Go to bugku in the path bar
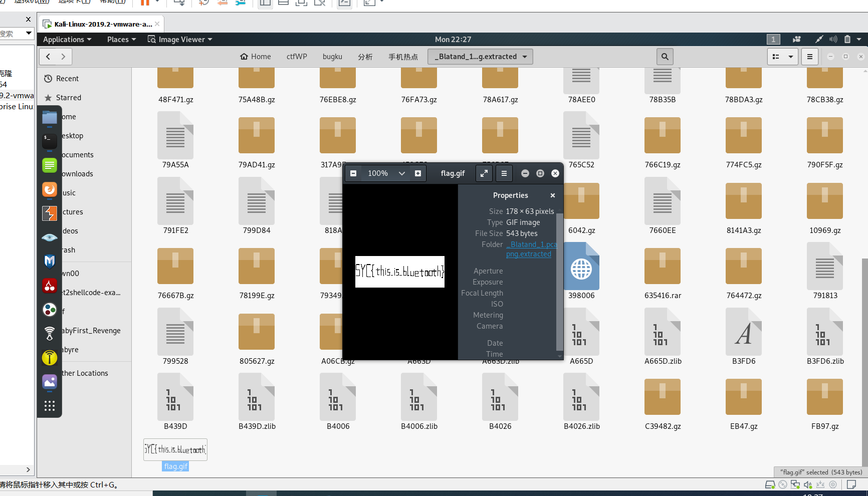Screen dimensions: 868x496 click(332, 57)
